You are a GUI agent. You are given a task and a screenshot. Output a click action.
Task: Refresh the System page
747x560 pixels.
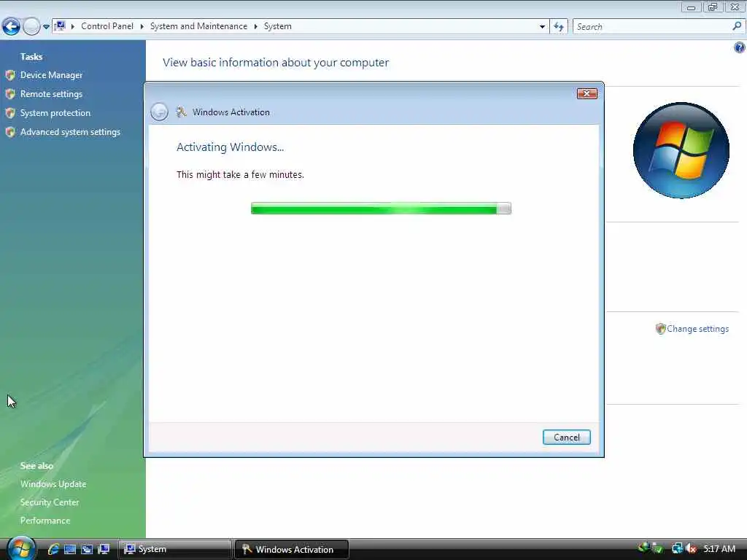[x=559, y=27]
